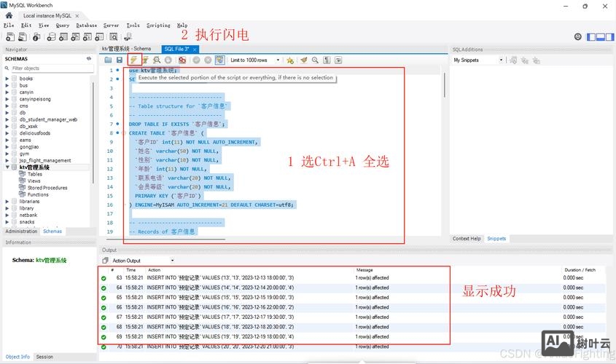Click the Duration / Fetch column header
The width and height of the screenshot is (616, 364).
click(580, 270)
